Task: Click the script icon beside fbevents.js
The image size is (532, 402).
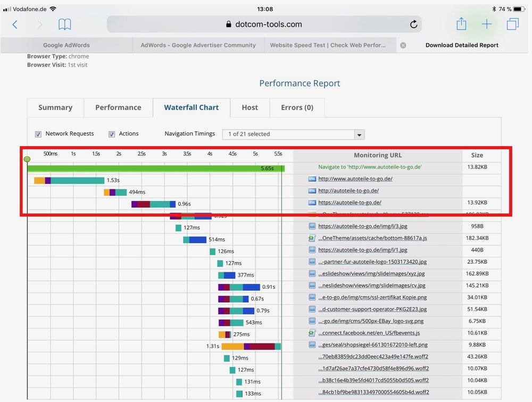Action: (x=312, y=333)
